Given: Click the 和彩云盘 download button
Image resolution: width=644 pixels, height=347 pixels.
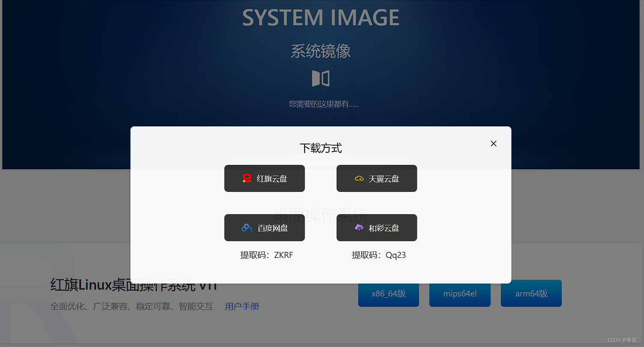Looking at the screenshot, I should (377, 228).
